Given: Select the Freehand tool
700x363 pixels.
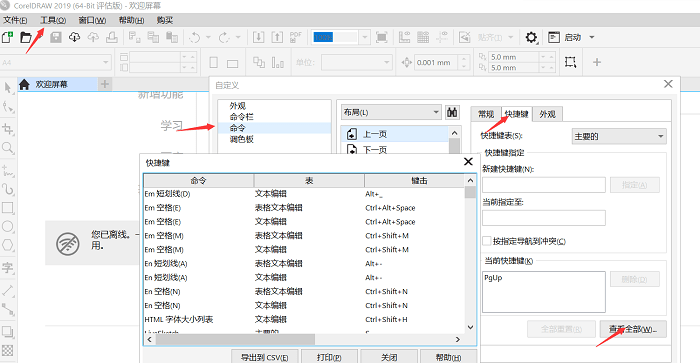Looking at the screenshot, I should click(8, 171).
